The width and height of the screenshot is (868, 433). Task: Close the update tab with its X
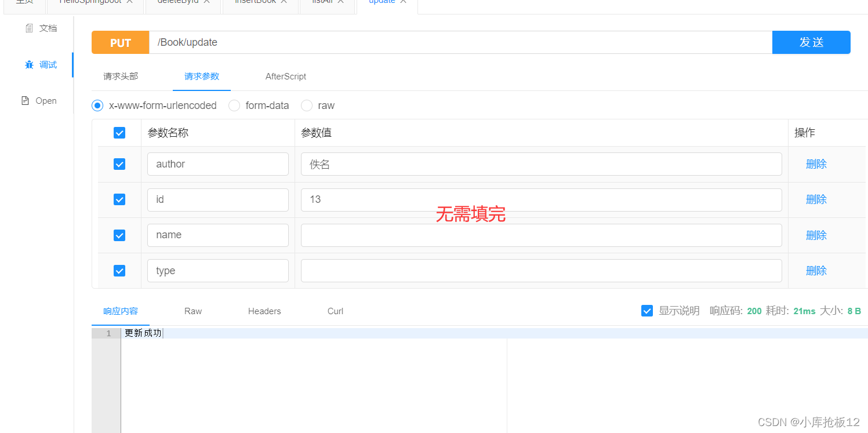click(x=403, y=2)
